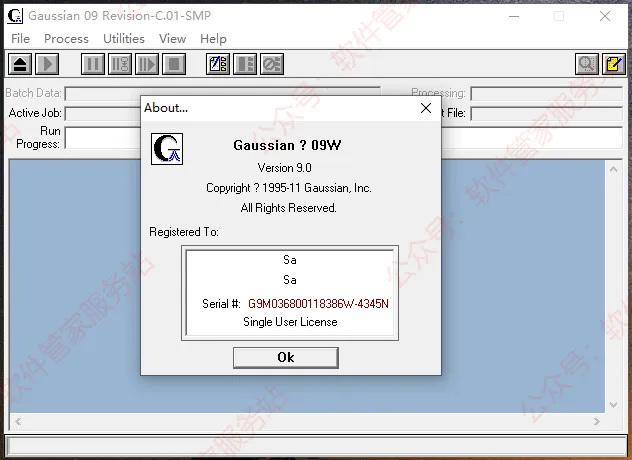Click the Version 9.0 text
Screen dimensions: 632x460
[285, 168]
